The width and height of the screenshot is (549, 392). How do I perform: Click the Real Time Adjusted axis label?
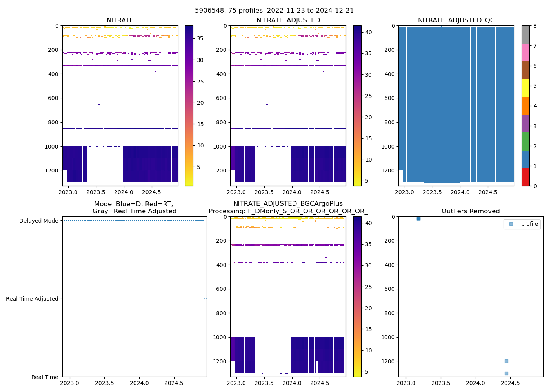coord(32,299)
